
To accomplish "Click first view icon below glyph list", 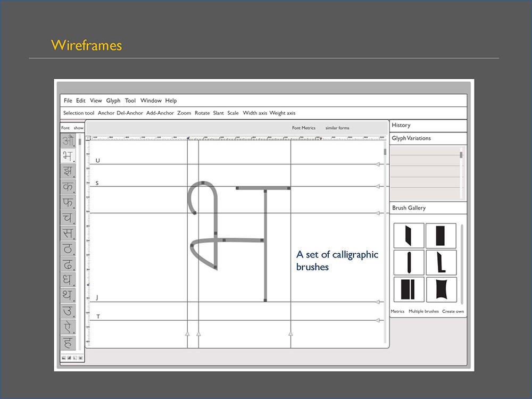I will click(63, 358).
